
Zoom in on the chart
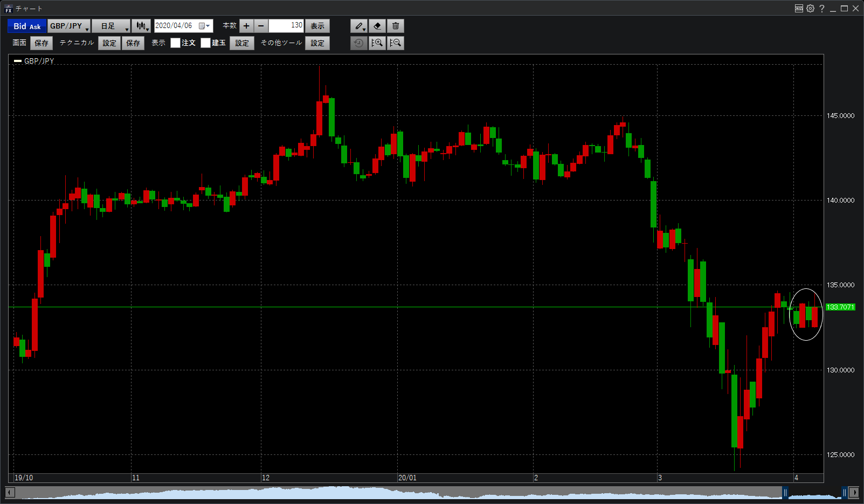[377, 43]
